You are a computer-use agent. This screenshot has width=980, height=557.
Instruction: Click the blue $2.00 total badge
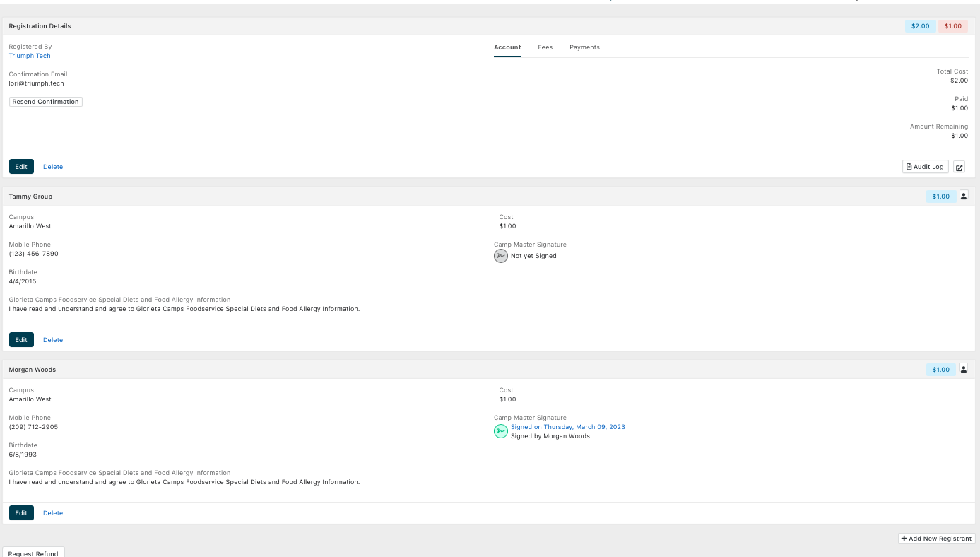[x=921, y=26]
